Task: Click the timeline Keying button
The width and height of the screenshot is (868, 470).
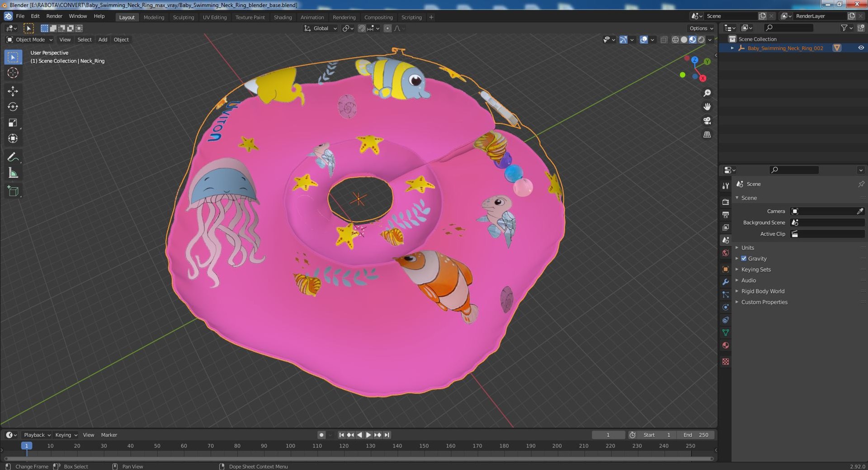Action: click(x=66, y=435)
